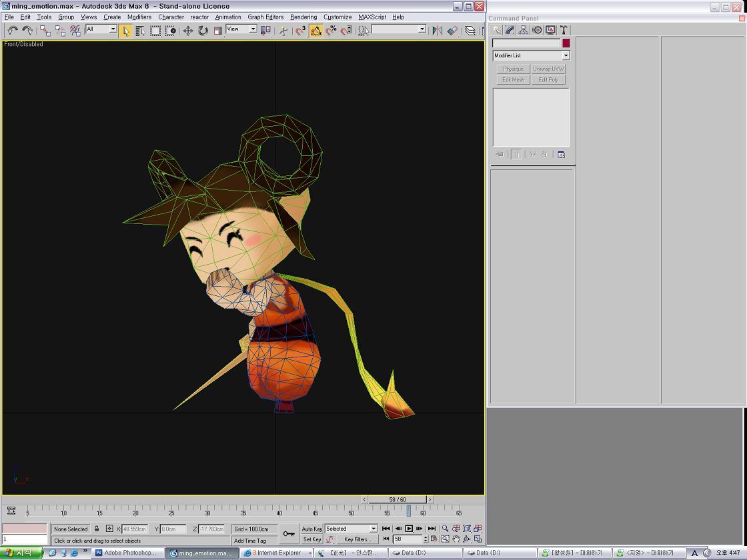
Task: Open the Motion tab in Command Panel
Action: (537, 30)
